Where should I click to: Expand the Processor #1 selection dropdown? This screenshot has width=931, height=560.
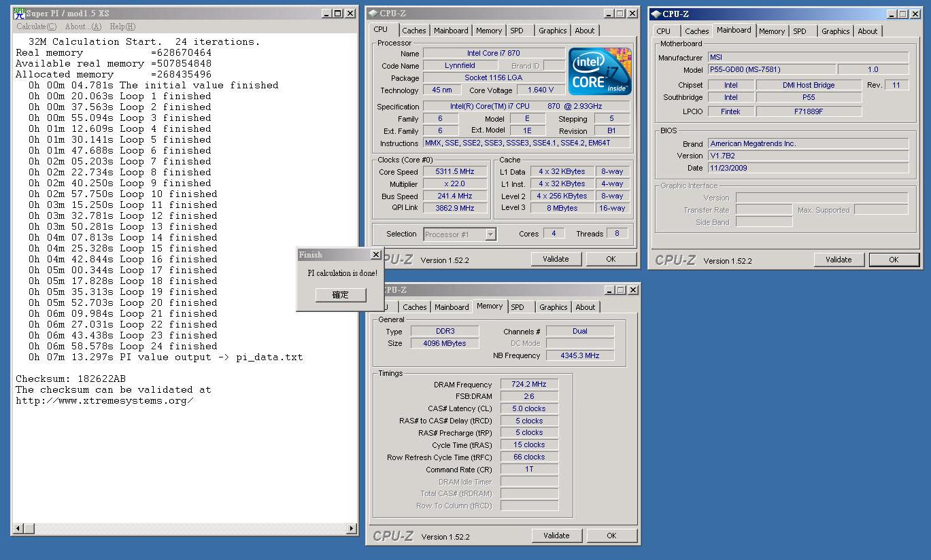[x=490, y=234]
